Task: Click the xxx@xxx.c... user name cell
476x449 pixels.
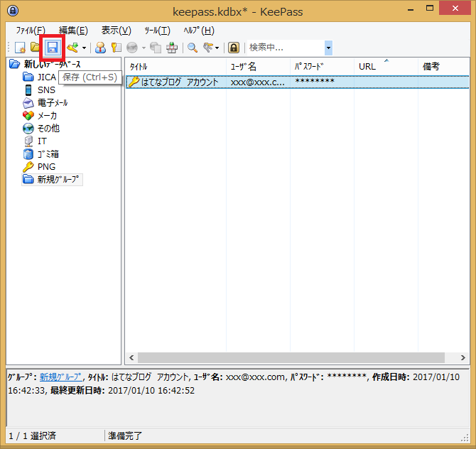Action: tap(258, 82)
